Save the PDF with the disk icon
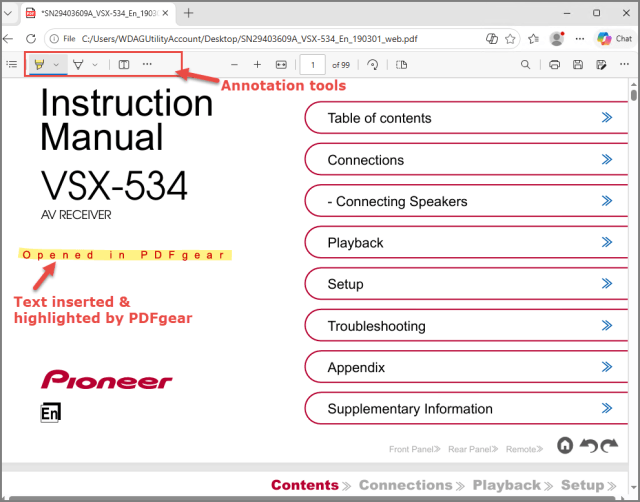The width and height of the screenshot is (640, 502). pos(578,64)
